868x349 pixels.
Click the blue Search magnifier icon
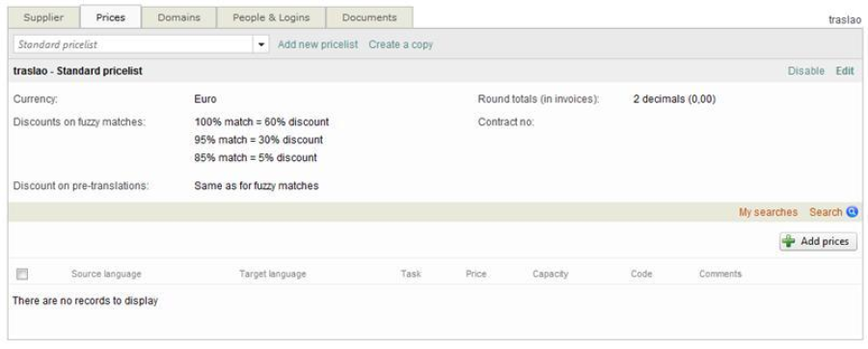pos(852,212)
